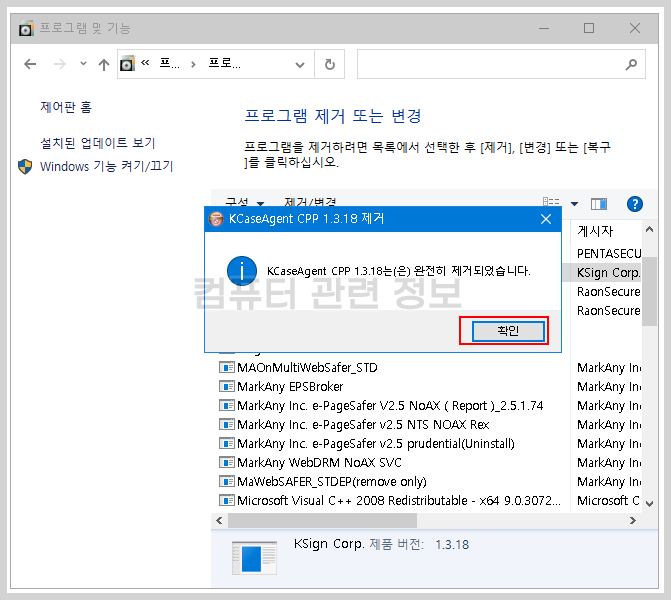Go up one folder level
671x600 pixels.
(104, 65)
